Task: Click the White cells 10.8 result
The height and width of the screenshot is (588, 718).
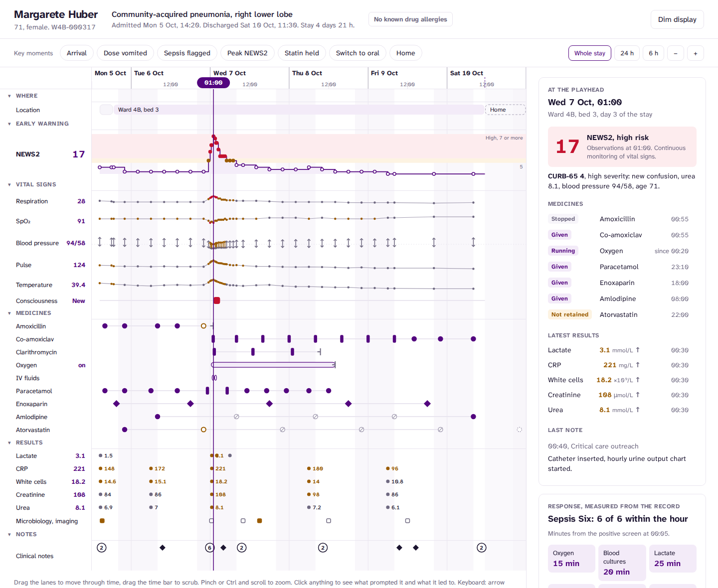Action: pyautogui.click(x=394, y=481)
